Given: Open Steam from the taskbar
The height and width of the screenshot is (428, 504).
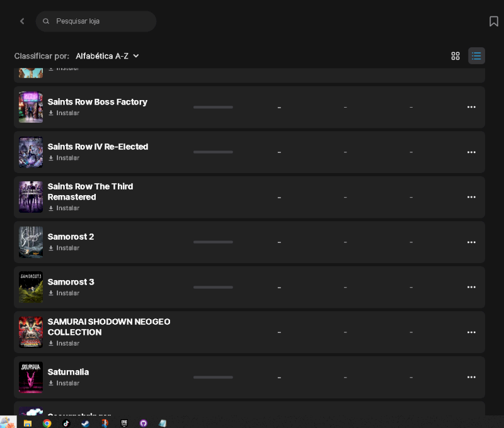Looking at the screenshot, I should click(x=86, y=423).
